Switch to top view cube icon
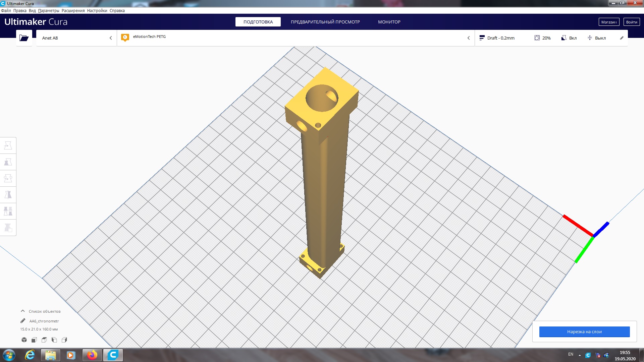 point(44,340)
